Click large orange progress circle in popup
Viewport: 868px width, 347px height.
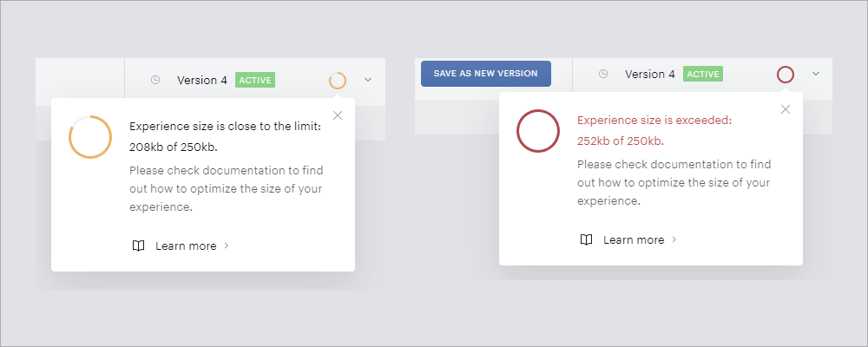(90, 137)
